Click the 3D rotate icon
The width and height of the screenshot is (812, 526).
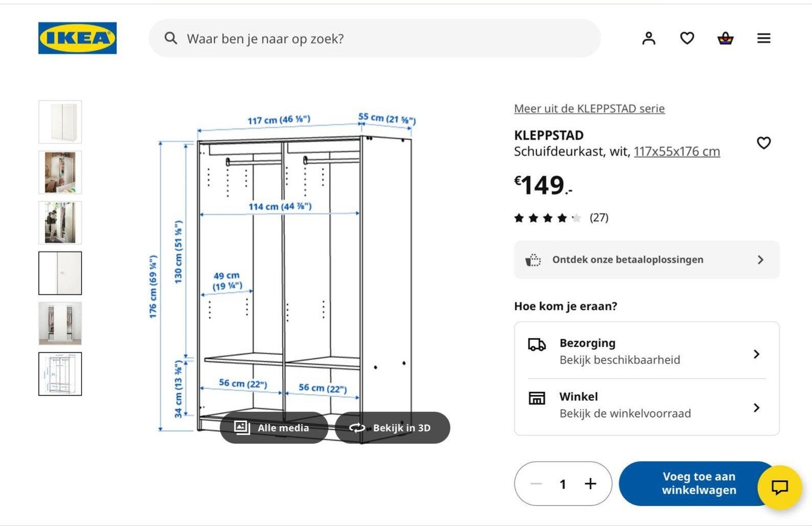click(x=357, y=428)
